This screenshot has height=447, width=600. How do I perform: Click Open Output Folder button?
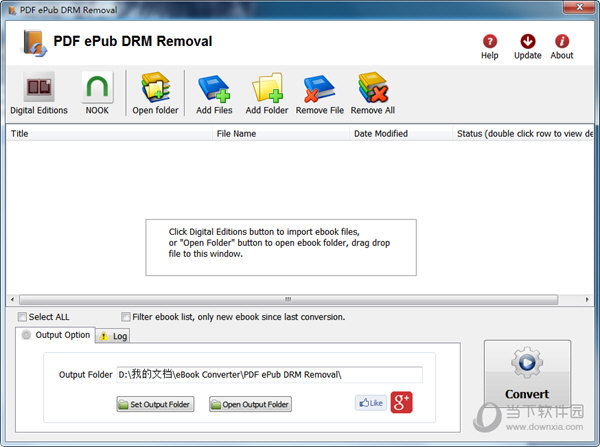pos(250,404)
